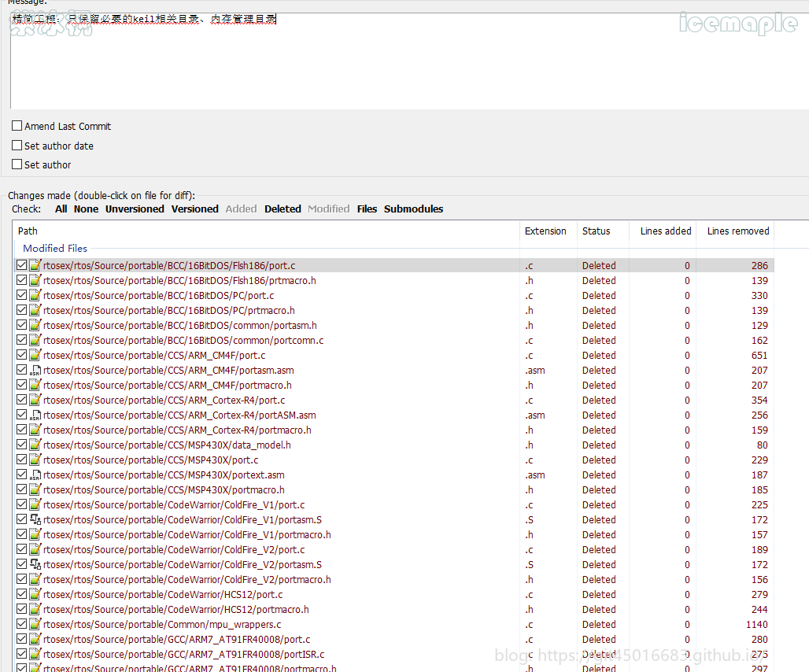Check Deleted files link
809x672 pixels.
[x=283, y=209]
